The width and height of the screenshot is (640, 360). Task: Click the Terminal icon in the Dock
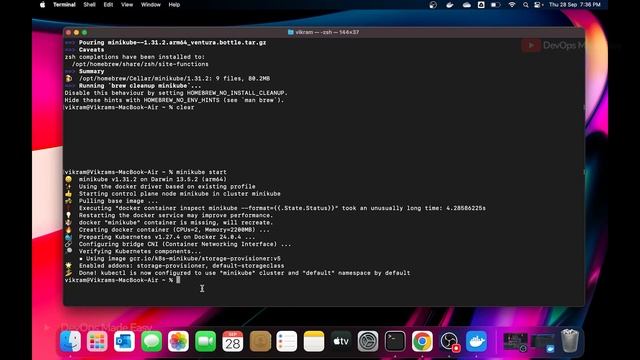click(x=395, y=341)
